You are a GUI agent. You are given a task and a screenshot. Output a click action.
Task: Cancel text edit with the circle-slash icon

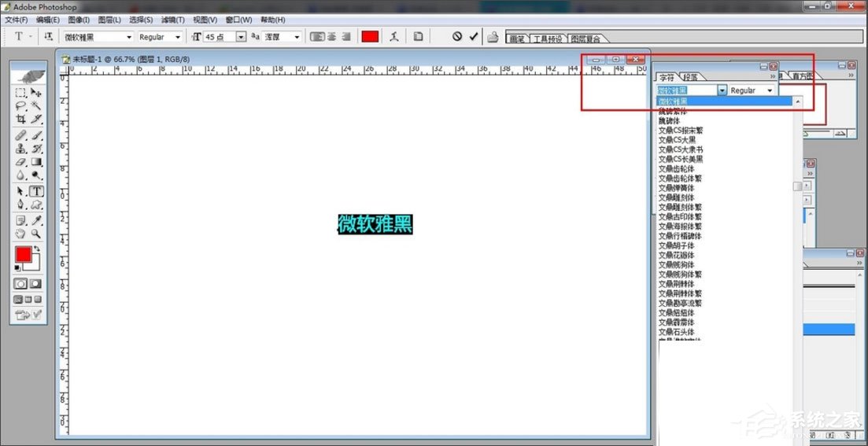456,36
